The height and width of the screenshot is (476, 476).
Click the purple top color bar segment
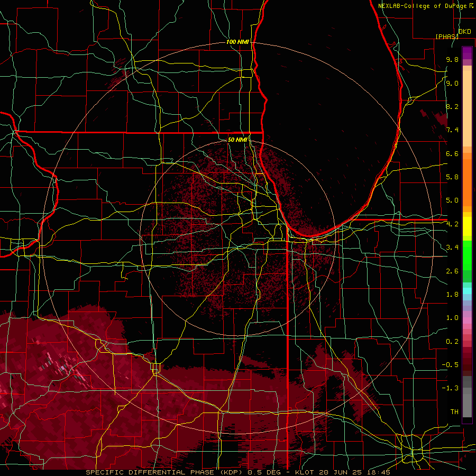[x=467, y=53]
